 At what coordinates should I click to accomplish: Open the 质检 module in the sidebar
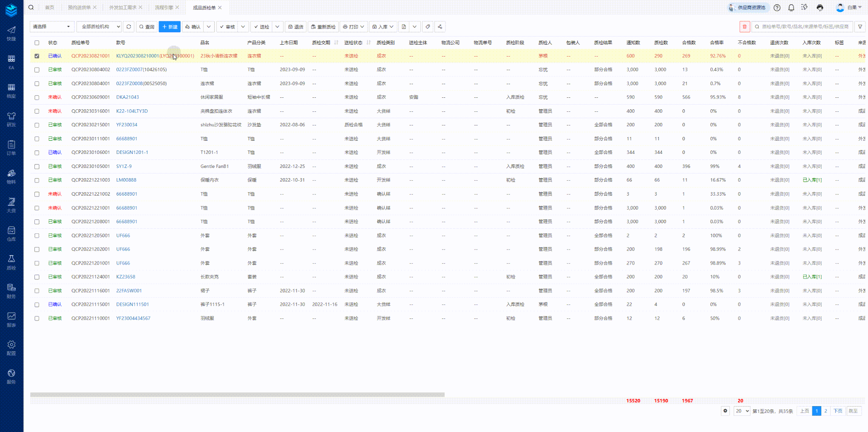(11, 262)
